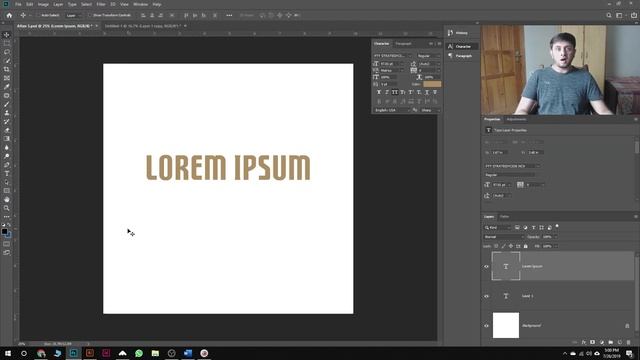This screenshot has height=360, width=640.
Task: Open the File menu
Action: coord(18,4)
